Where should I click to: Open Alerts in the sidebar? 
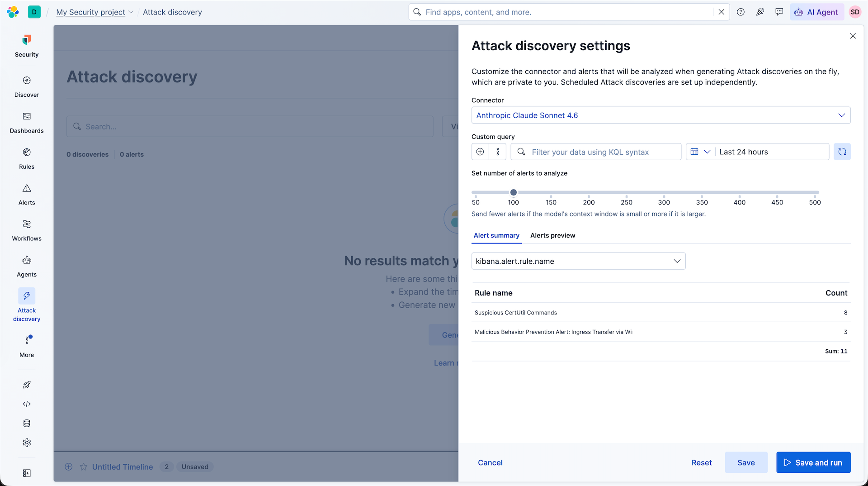click(27, 195)
